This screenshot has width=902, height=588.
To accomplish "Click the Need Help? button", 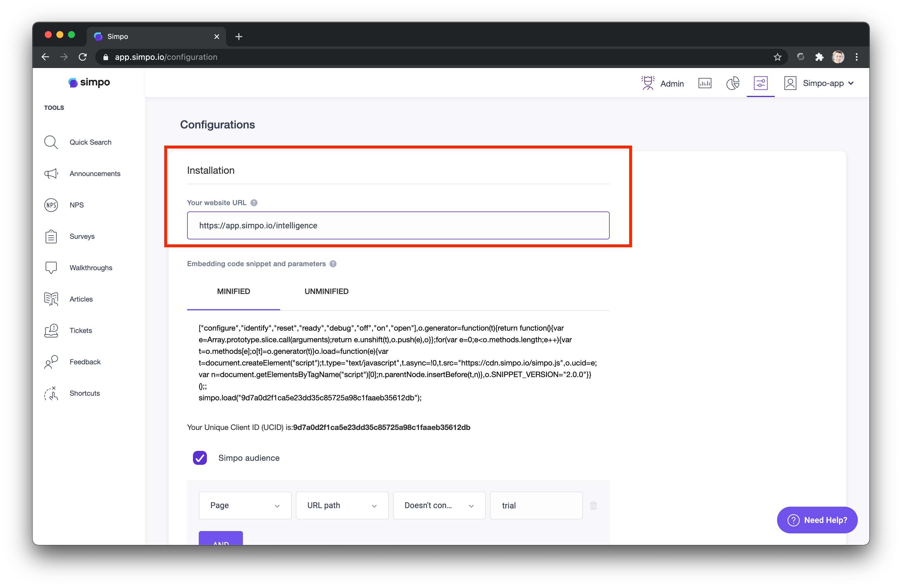I will pyautogui.click(x=817, y=520).
